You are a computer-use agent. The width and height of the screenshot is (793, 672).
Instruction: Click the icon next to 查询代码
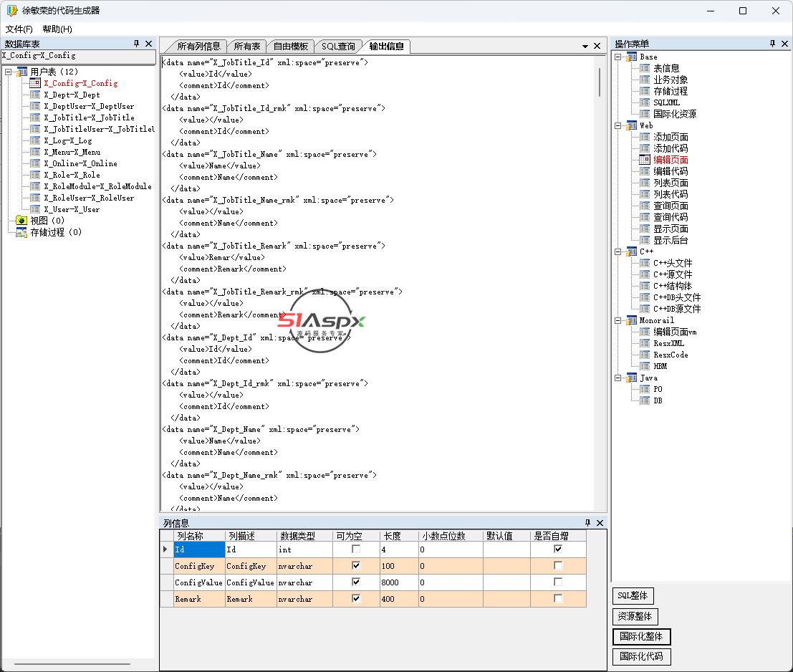tap(645, 217)
